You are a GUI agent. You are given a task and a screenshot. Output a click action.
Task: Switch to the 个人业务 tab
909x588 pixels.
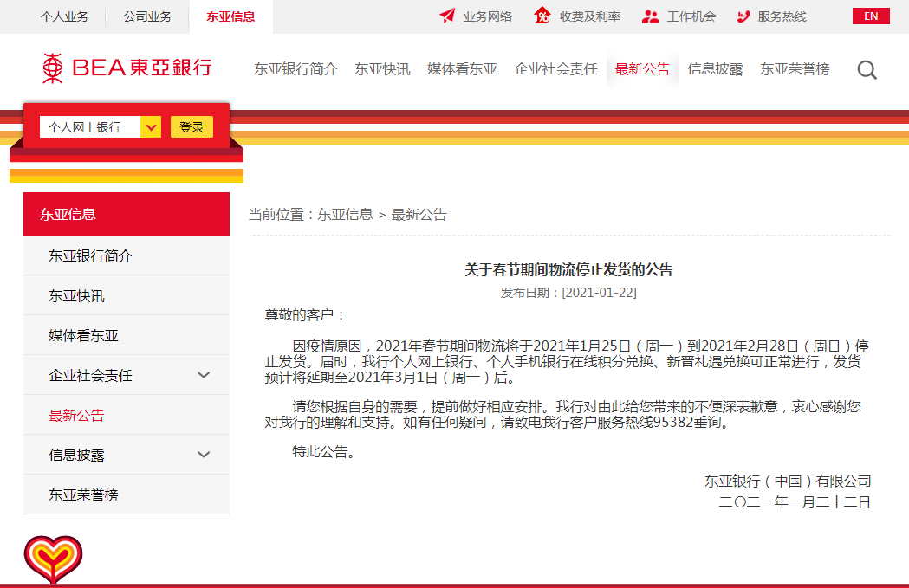pos(64,16)
